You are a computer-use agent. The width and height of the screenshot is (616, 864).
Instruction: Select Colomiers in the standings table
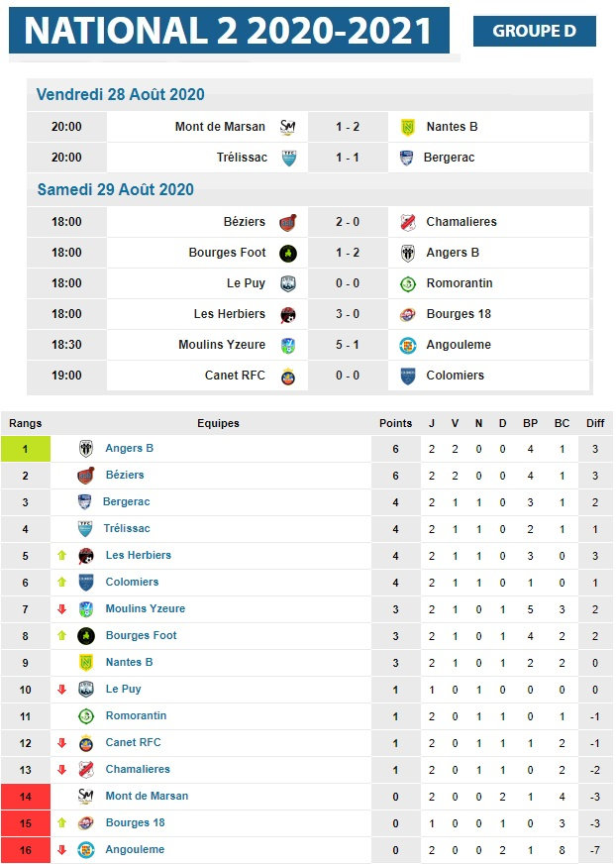132,583
